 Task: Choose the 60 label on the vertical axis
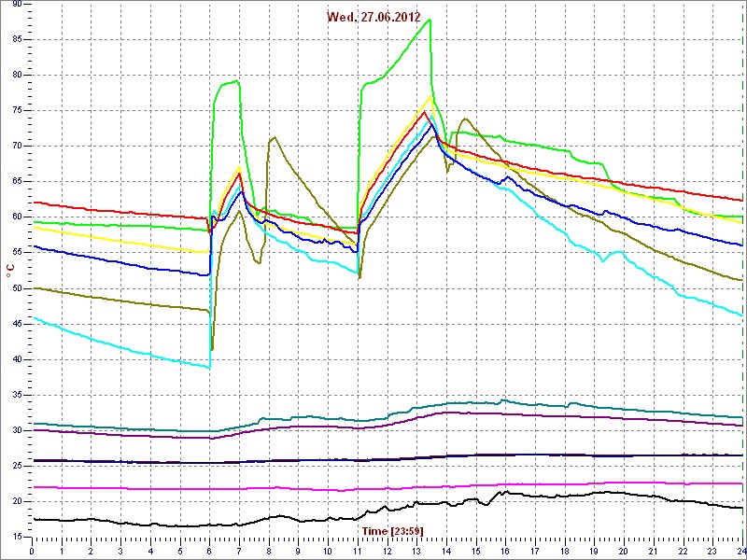(17, 217)
